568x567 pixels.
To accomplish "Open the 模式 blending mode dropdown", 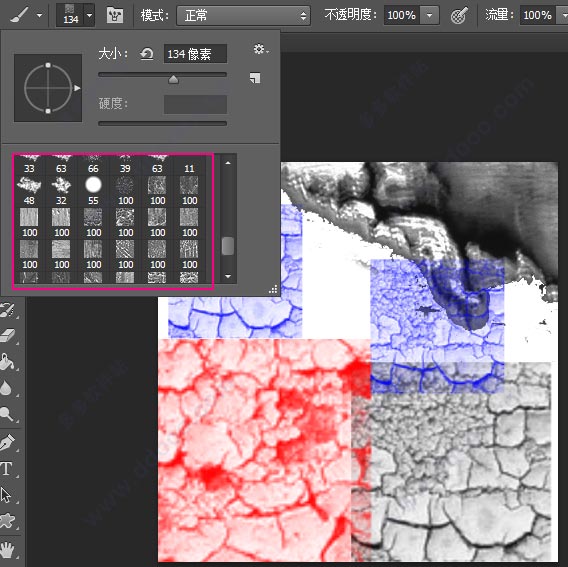I will (x=243, y=15).
